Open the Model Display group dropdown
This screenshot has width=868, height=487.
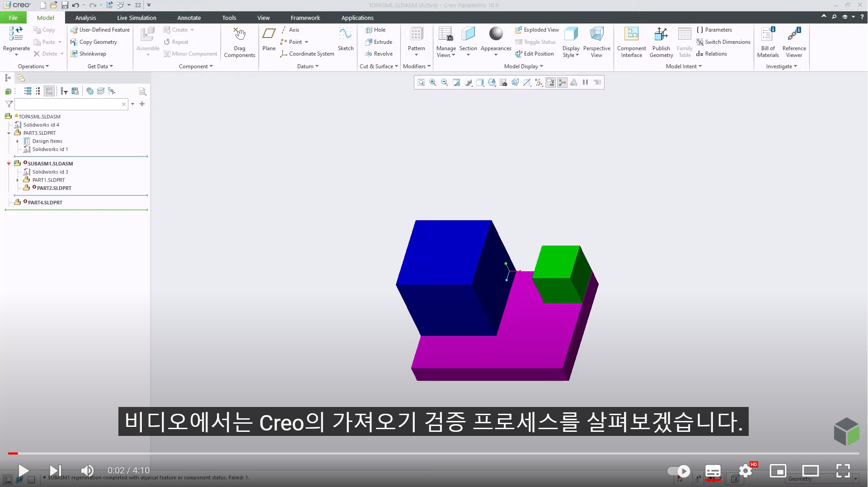point(523,66)
